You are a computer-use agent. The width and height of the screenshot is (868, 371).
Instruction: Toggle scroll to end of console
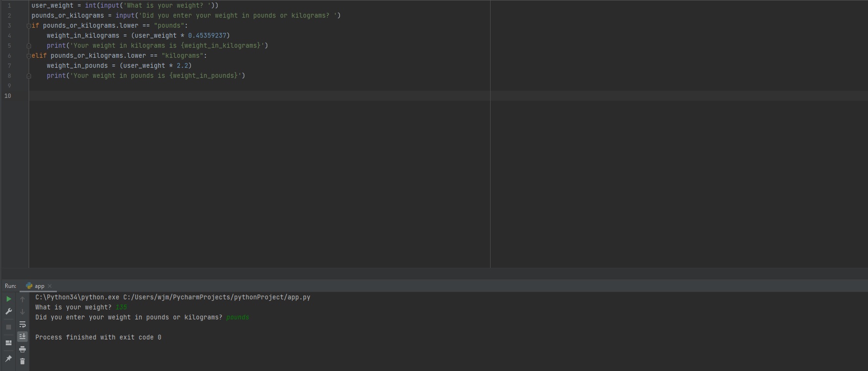coord(22,337)
